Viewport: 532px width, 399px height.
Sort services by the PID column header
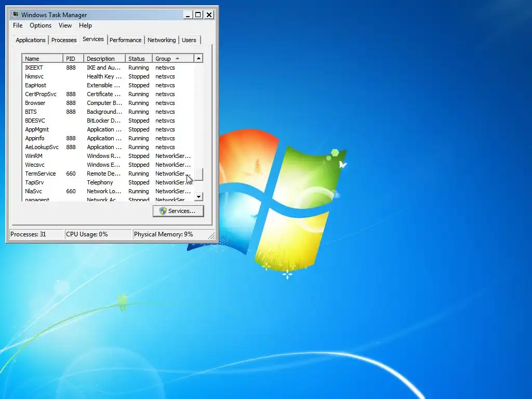(73, 58)
